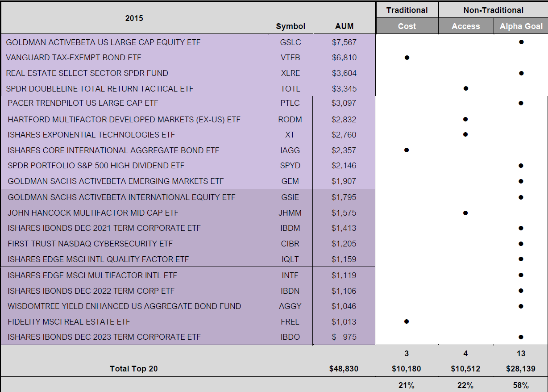Viewport: 548px width, 392px height.
Task: Click the XLRE symbol cell
Action: tap(291, 73)
